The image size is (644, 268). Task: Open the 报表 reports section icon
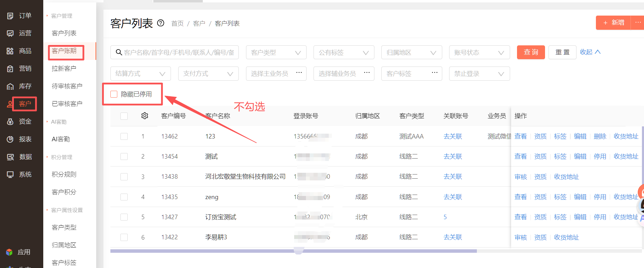pos(10,139)
